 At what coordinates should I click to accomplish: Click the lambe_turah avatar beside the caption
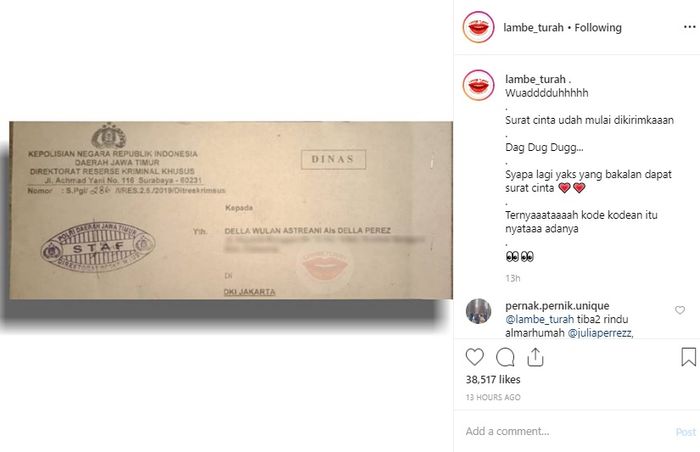click(x=479, y=85)
